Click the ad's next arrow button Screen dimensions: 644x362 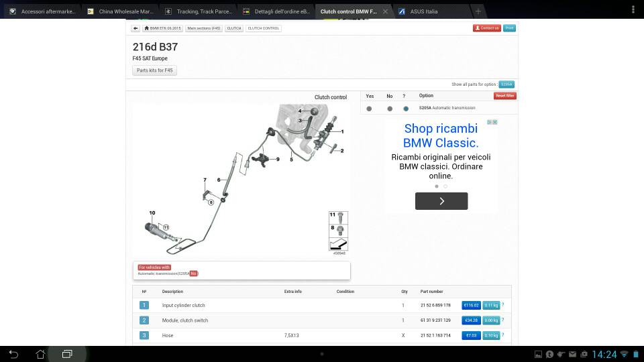[x=441, y=201]
